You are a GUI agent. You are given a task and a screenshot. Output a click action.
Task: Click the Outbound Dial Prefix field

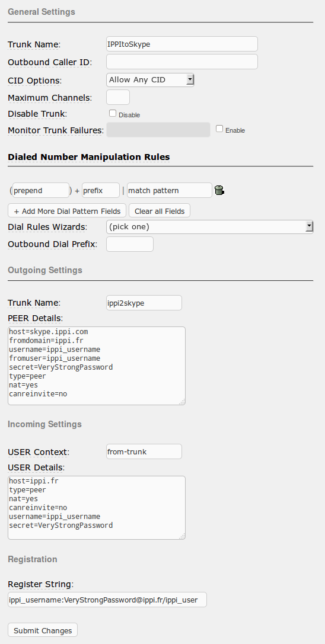coord(130,244)
